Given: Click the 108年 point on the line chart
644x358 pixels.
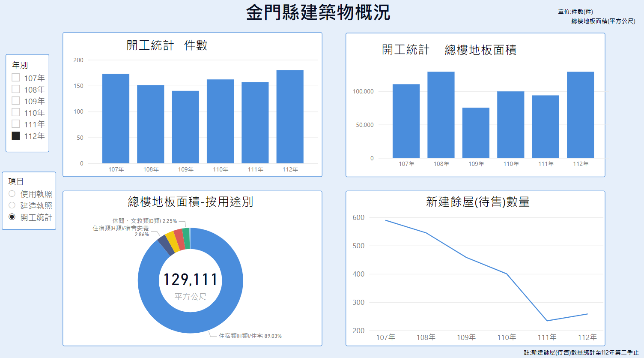Looking at the screenshot, I should pyautogui.click(x=426, y=233).
